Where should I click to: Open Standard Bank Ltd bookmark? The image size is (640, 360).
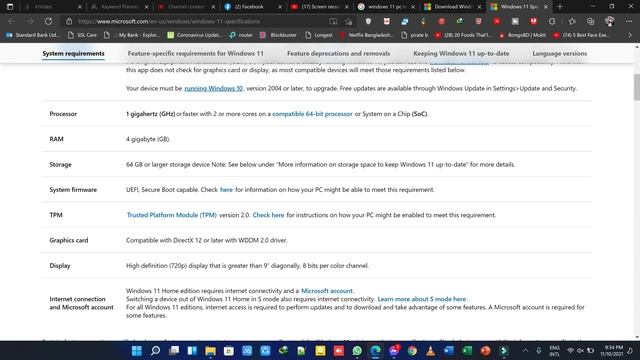point(33,35)
